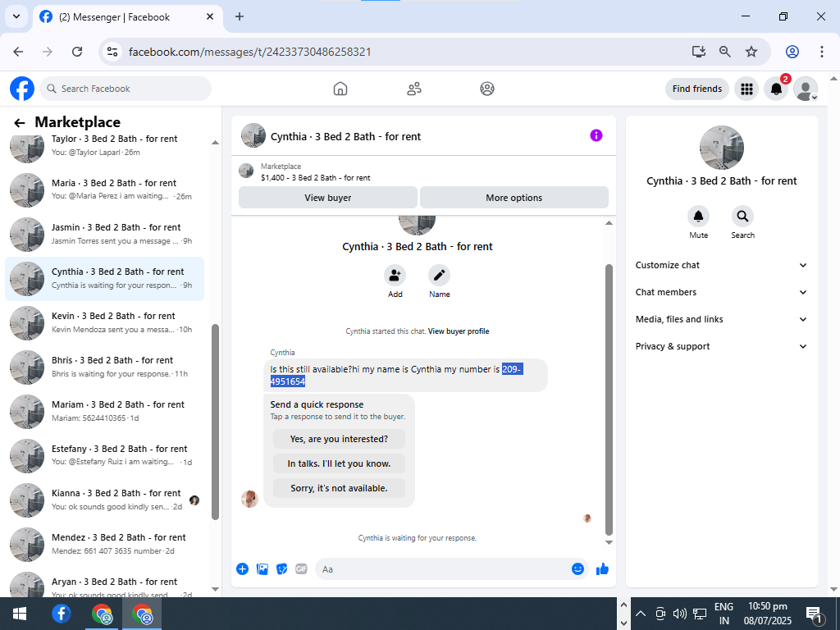Click Cynthia's large profile thumbnail in right panel
Screen dimensions: 840x630
click(722, 148)
